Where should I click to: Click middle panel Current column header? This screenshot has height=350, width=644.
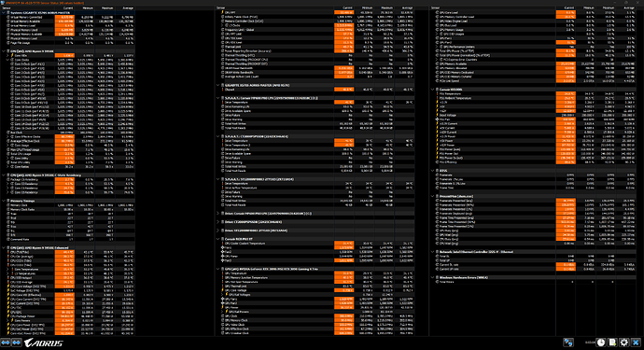pyautogui.click(x=344, y=7)
